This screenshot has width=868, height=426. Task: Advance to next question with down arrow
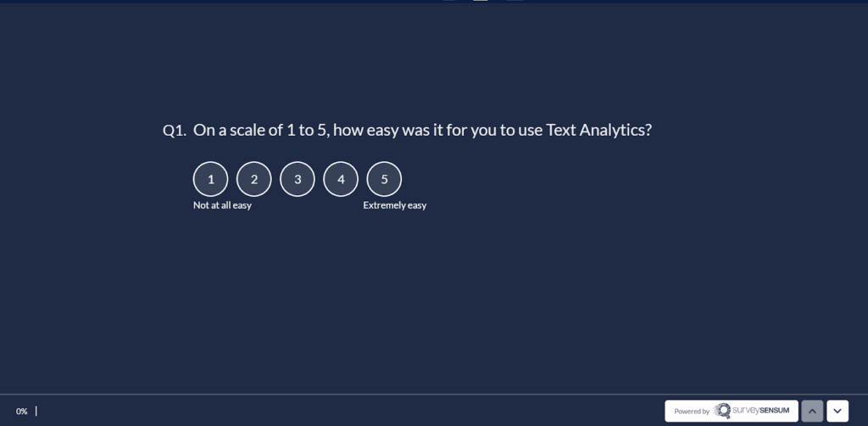(x=837, y=411)
